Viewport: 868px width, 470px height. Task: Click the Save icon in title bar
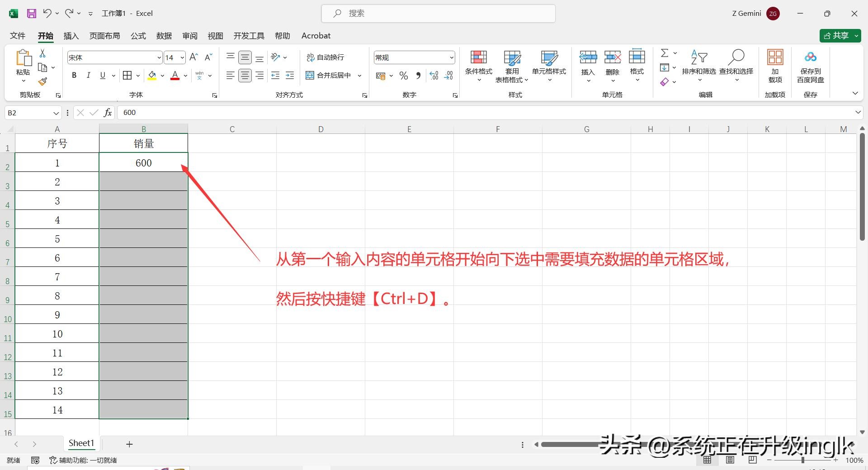[x=31, y=14]
